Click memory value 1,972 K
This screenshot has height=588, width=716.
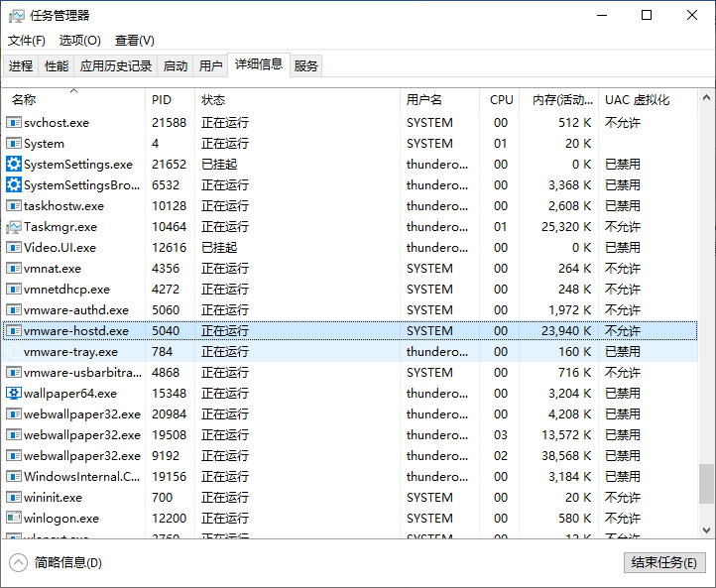570,310
